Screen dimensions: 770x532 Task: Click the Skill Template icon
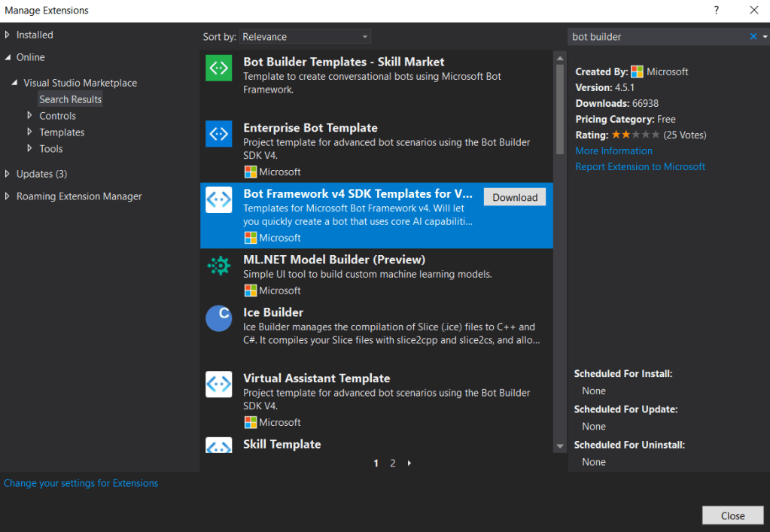pos(218,445)
